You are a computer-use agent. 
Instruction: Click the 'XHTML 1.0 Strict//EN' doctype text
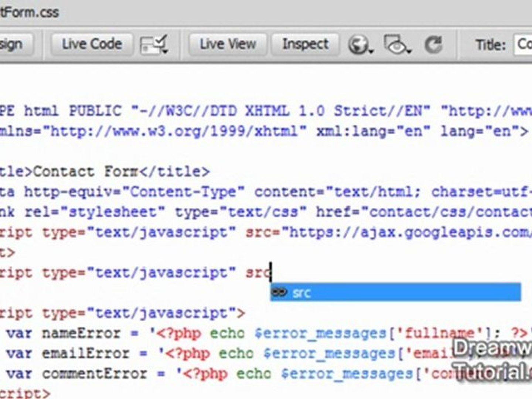[338, 111]
